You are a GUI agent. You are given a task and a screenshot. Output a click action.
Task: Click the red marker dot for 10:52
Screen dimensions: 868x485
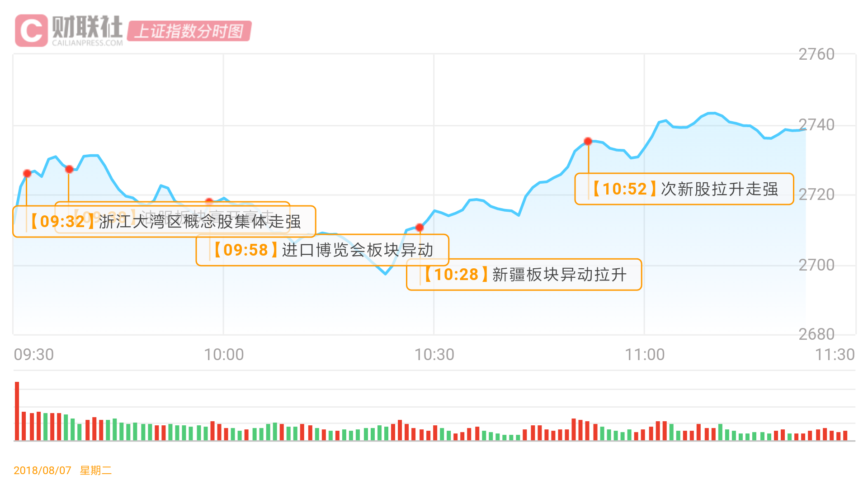(x=588, y=141)
